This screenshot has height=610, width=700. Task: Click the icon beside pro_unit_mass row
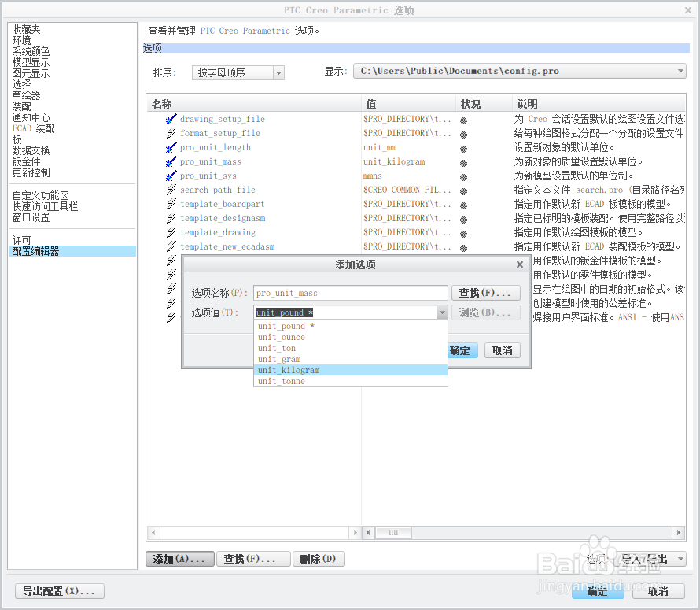pyautogui.click(x=171, y=162)
